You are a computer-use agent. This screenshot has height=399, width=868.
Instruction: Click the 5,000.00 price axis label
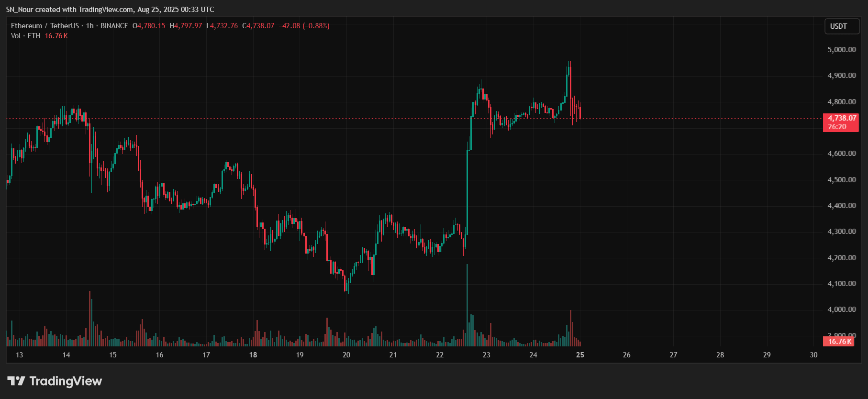[842, 50]
